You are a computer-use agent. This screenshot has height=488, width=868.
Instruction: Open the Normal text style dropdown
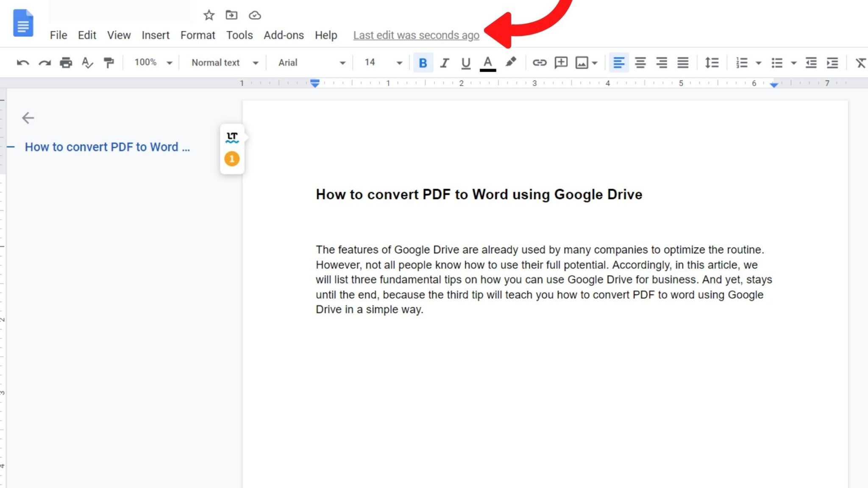[225, 63]
